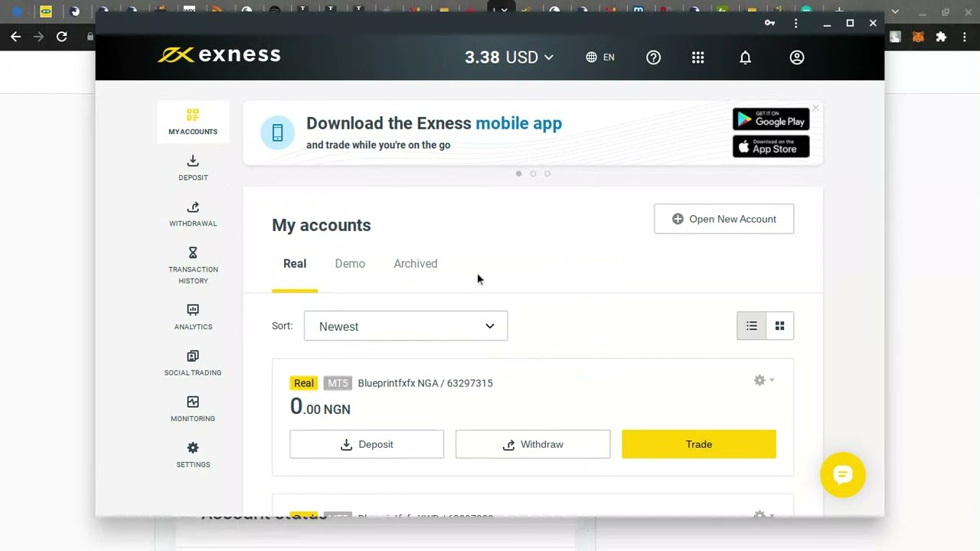This screenshot has height=551, width=980.
Task: Click the phone icon in the banner
Action: (277, 133)
